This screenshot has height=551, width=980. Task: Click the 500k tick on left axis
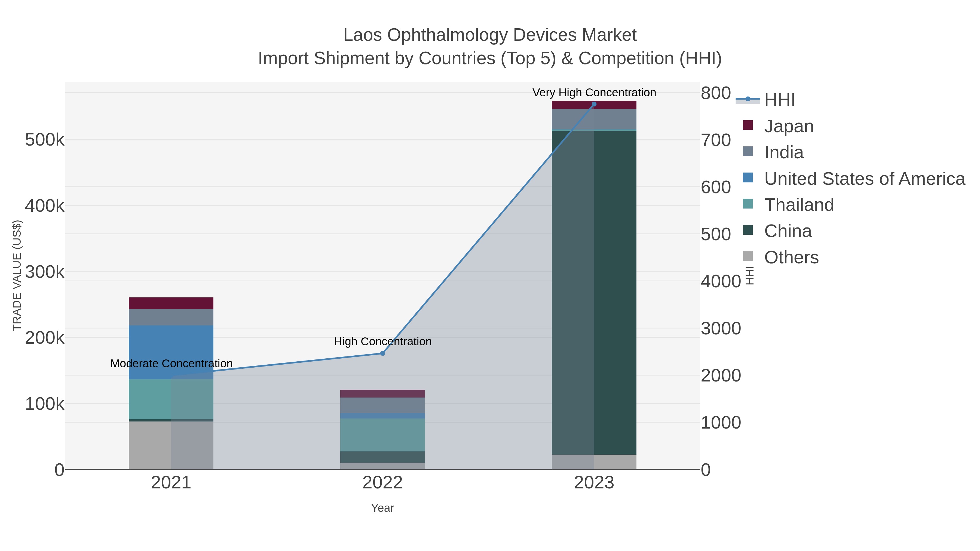[45, 140]
